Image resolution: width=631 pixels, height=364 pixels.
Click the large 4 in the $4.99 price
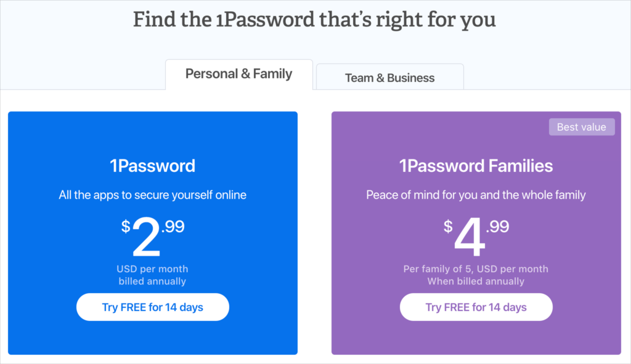(469, 239)
